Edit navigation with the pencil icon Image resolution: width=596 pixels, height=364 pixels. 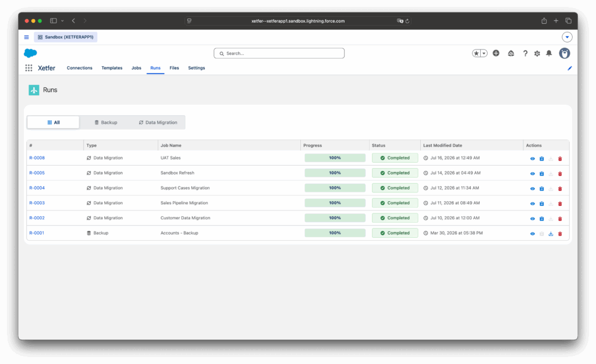click(569, 68)
